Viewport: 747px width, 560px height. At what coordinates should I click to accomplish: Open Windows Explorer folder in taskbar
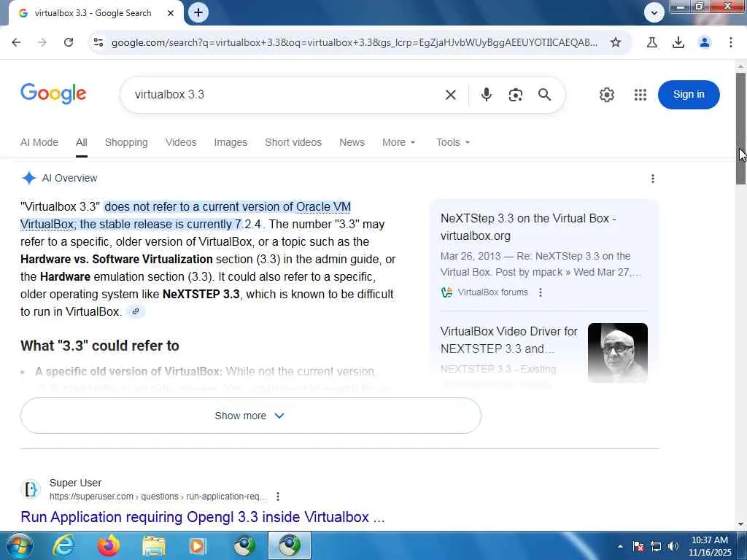[x=153, y=545]
